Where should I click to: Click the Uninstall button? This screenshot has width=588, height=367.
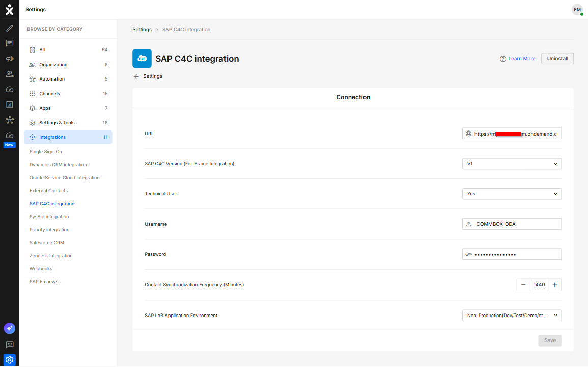(x=557, y=59)
